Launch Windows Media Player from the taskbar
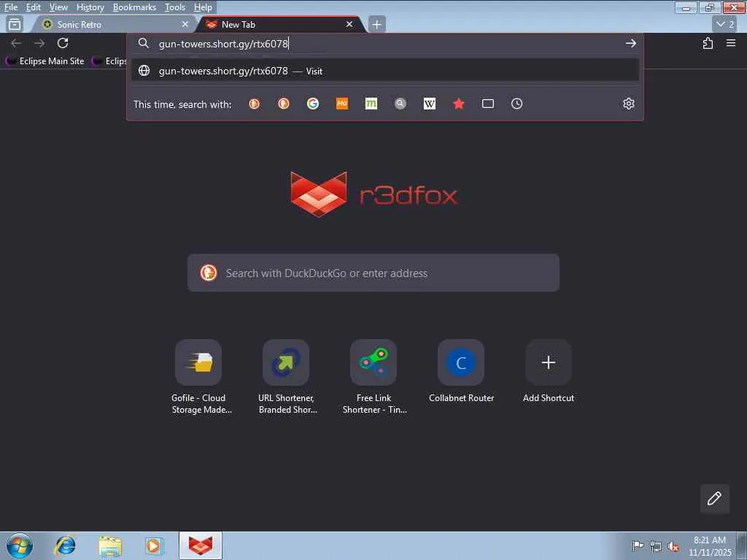The width and height of the screenshot is (747, 560). pos(153,545)
